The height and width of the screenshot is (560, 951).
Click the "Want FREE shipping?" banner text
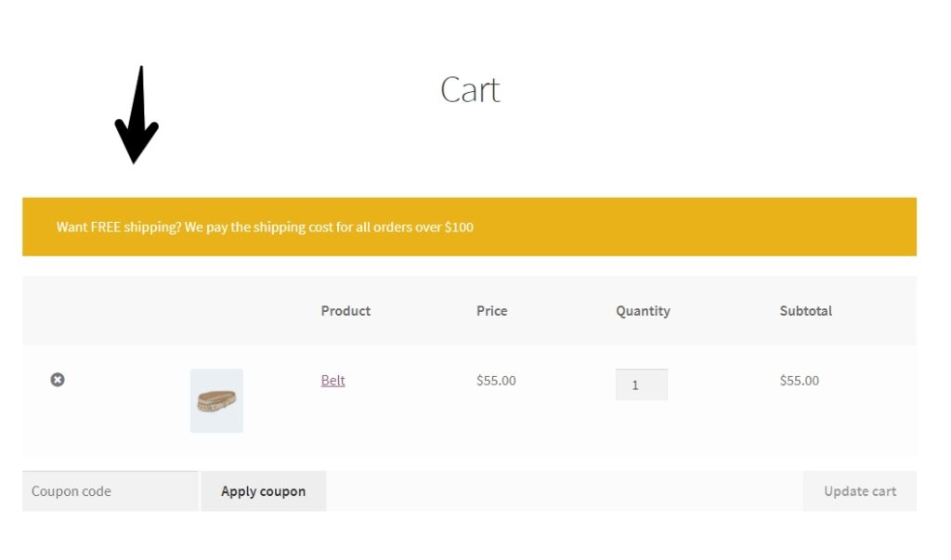(x=119, y=227)
